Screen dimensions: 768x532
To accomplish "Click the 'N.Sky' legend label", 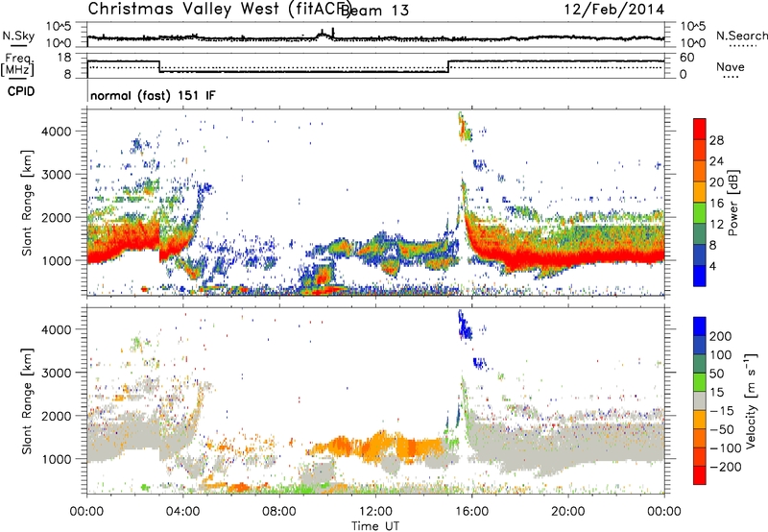I will point(18,36).
